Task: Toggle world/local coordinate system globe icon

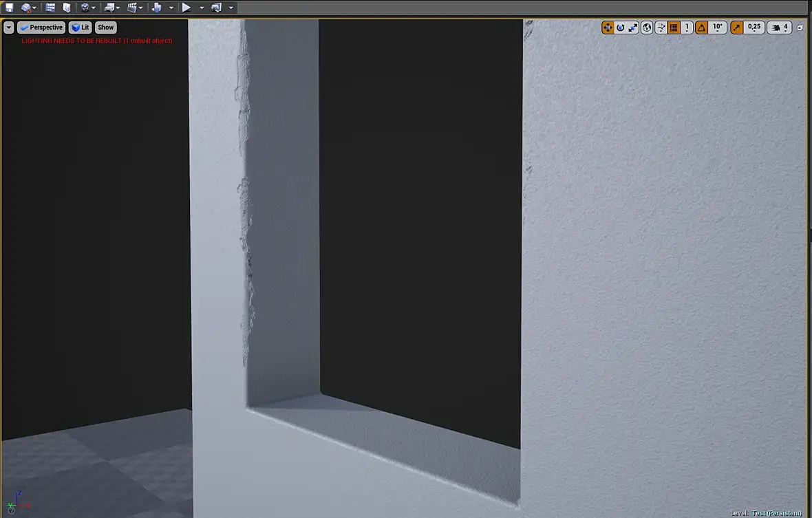Action: [x=647, y=28]
